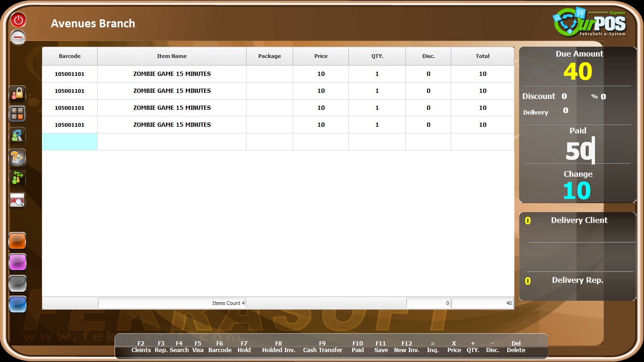Click the Paid amount input field
The height and width of the screenshot is (362, 644).
(578, 150)
